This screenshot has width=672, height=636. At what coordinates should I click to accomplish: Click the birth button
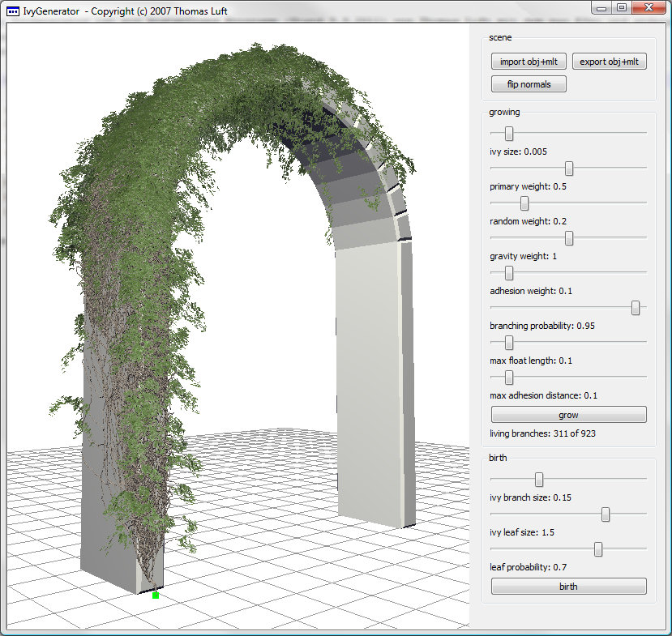tap(568, 587)
